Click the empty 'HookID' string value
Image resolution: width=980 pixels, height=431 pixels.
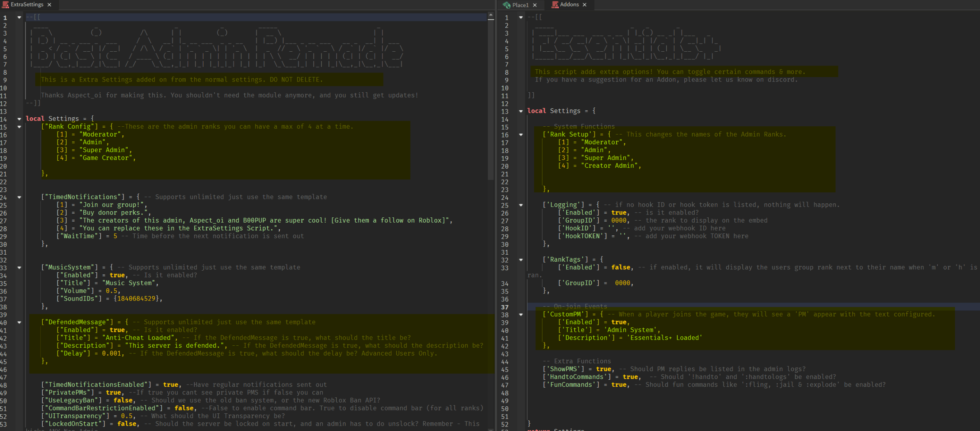[611, 228]
